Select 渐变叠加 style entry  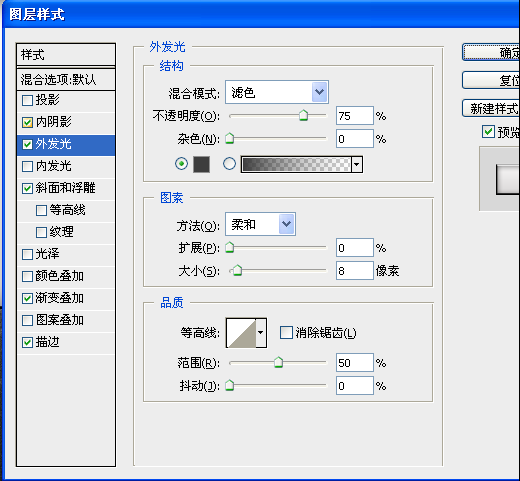click(66, 298)
